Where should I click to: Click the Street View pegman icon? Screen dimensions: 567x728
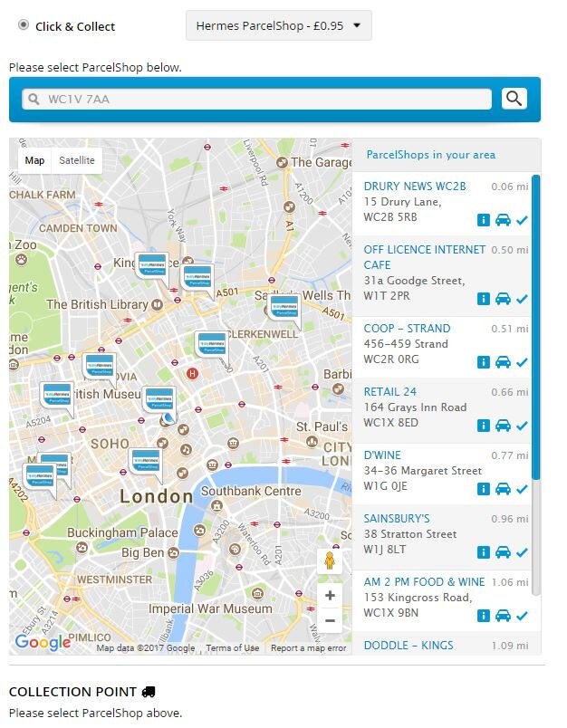click(x=330, y=560)
